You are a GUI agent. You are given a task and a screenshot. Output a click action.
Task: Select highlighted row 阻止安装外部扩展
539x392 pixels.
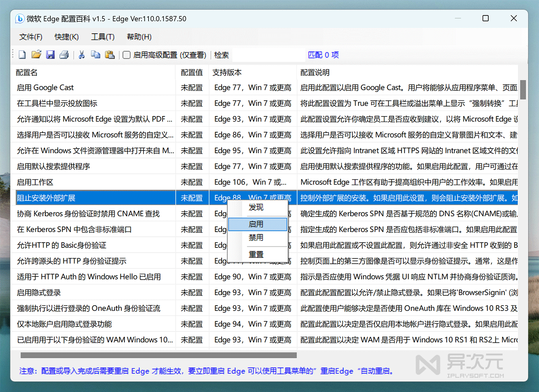point(266,198)
